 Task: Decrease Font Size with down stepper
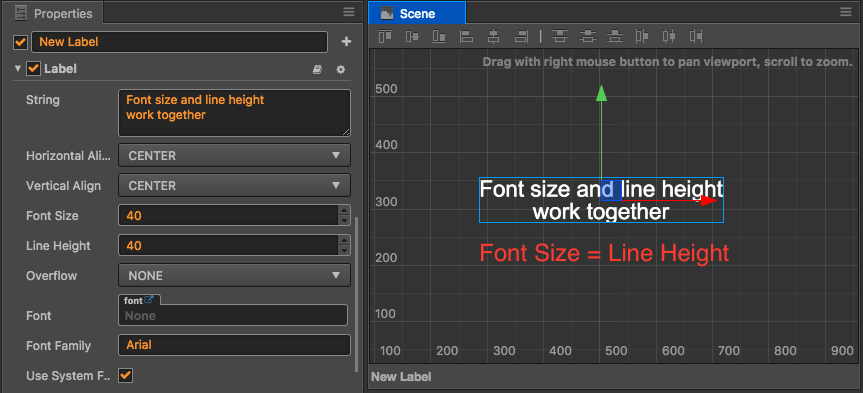click(x=345, y=221)
